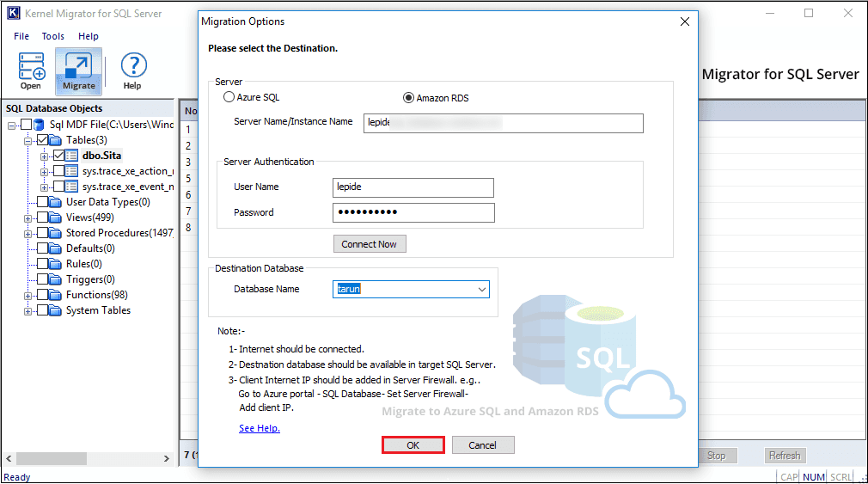The height and width of the screenshot is (484, 868).
Task: Click the sys.trace_xe_action table icon
Action: [x=71, y=171]
